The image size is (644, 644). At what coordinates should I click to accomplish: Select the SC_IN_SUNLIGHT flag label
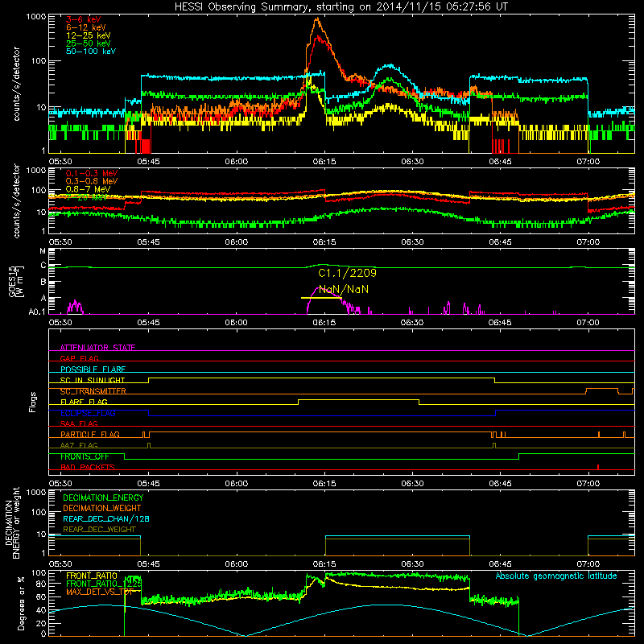tap(93, 380)
